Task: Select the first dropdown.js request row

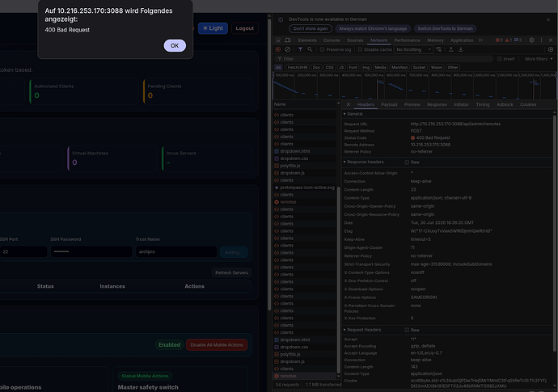Action: coord(304,173)
